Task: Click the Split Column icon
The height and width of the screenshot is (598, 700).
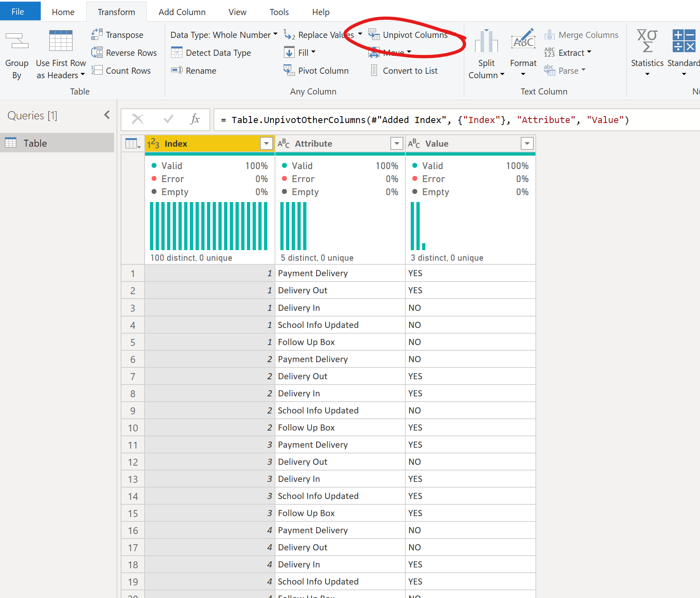Action: 486,41
